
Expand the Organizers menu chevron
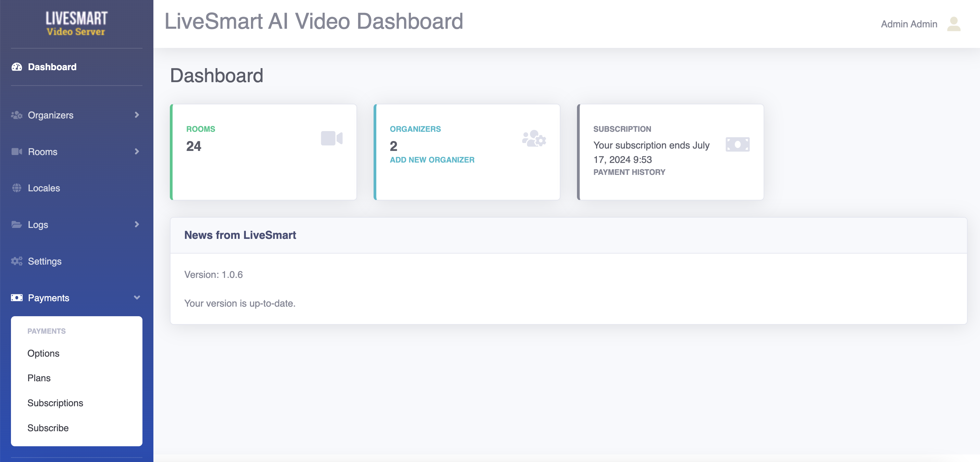137,115
